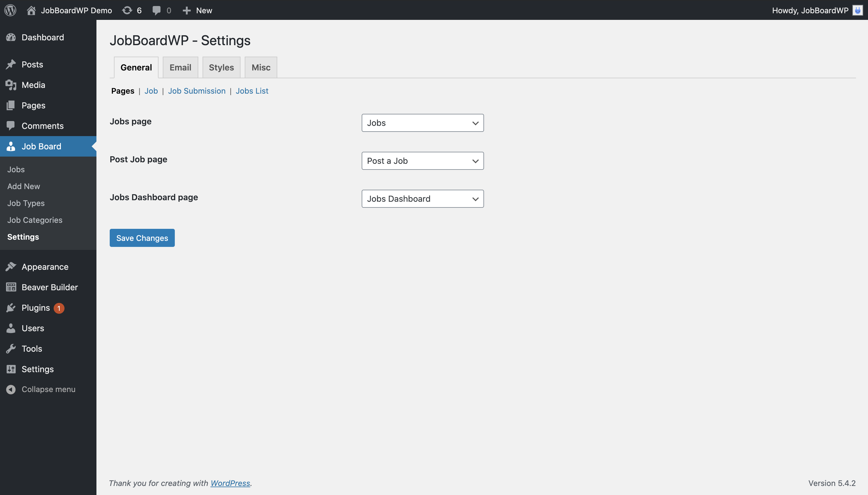Expand the Post Job page dropdown
The image size is (868, 495).
[x=422, y=161]
